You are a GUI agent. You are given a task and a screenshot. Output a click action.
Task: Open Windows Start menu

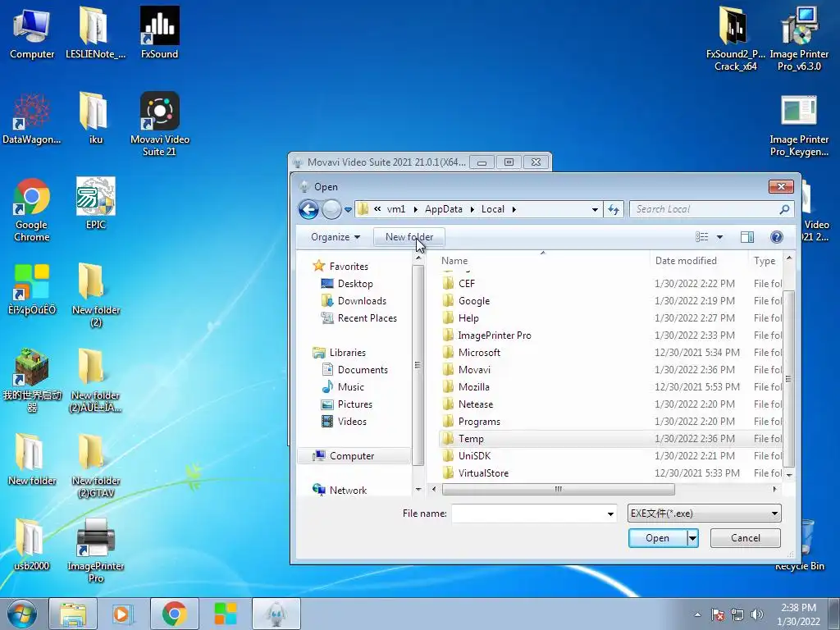click(x=22, y=614)
